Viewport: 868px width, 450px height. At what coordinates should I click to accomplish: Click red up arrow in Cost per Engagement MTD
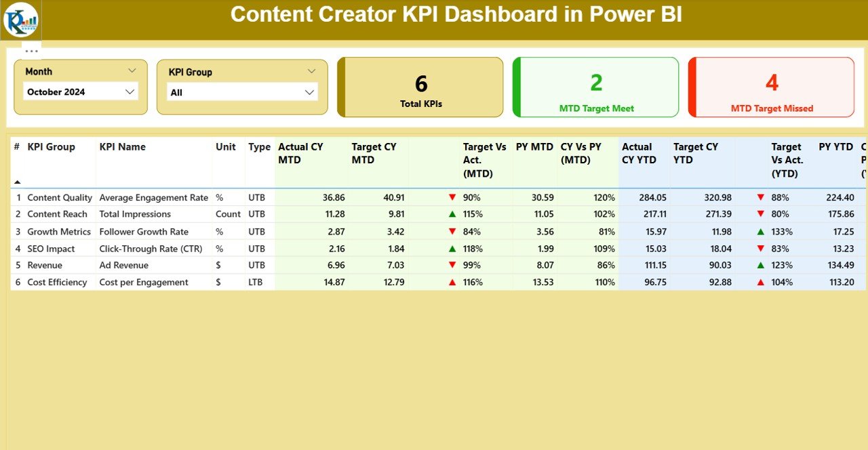point(452,282)
